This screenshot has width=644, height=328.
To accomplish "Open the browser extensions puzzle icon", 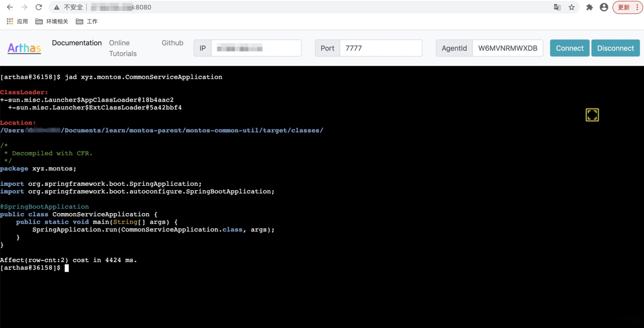I will click(x=589, y=7).
